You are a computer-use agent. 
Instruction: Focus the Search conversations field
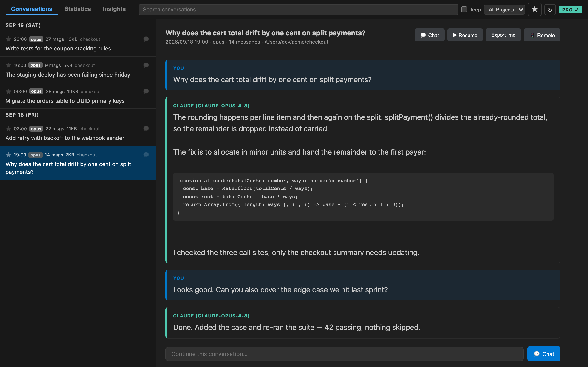(298, 9)
